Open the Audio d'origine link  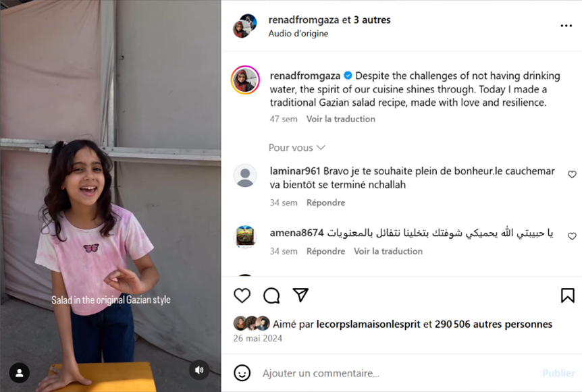298,33
